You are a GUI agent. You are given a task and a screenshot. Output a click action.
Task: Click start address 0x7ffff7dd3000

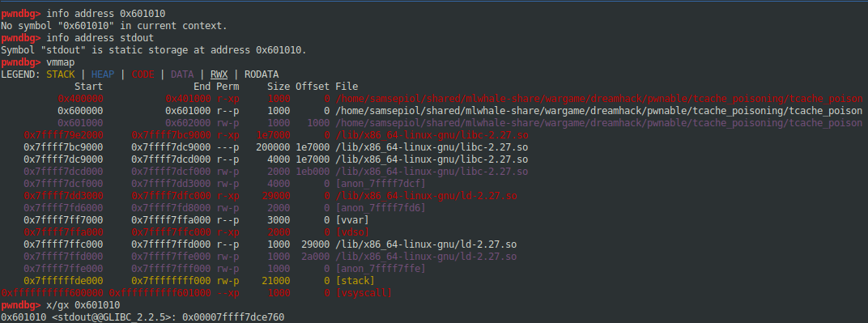click(63, 196)
